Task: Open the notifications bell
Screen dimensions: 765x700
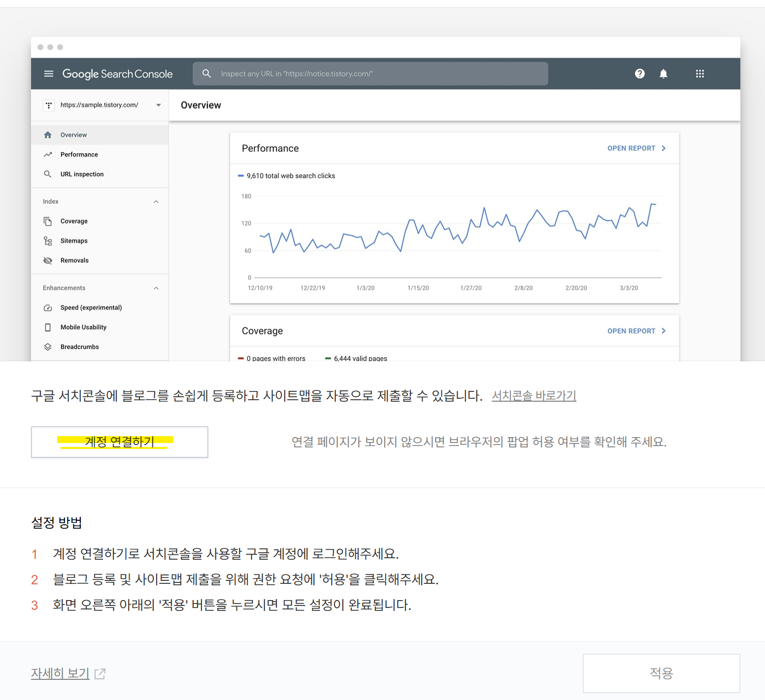Action: click(x=664, y=74)
